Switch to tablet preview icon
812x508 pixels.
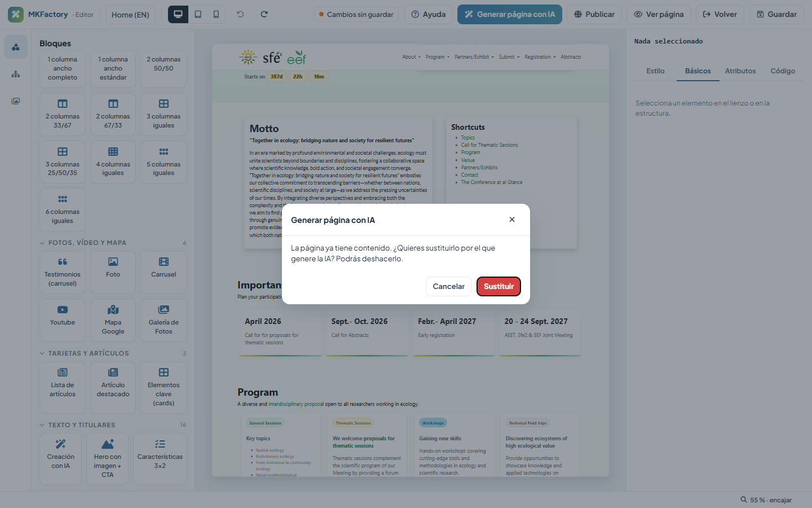198,14
